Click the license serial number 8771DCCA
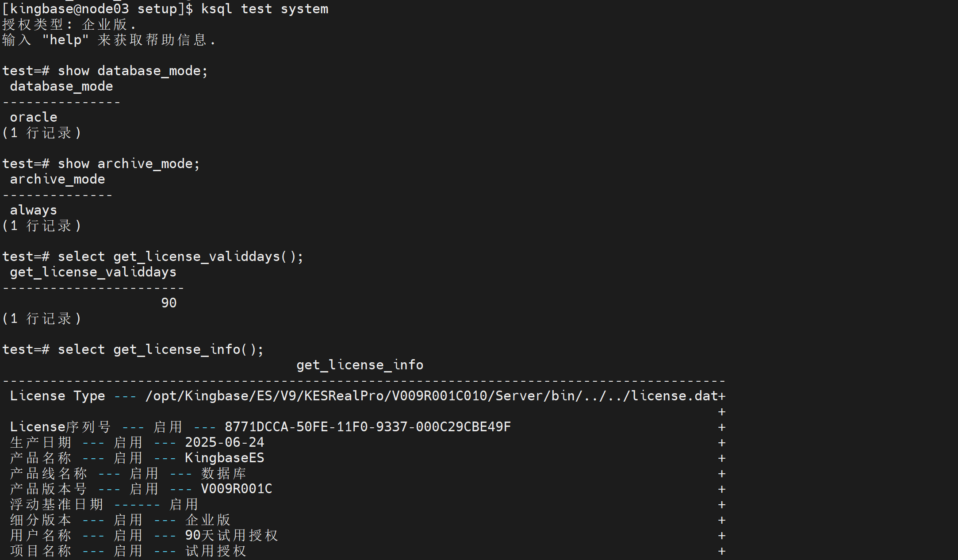The image size is (958, 560). tap(368, 427)
